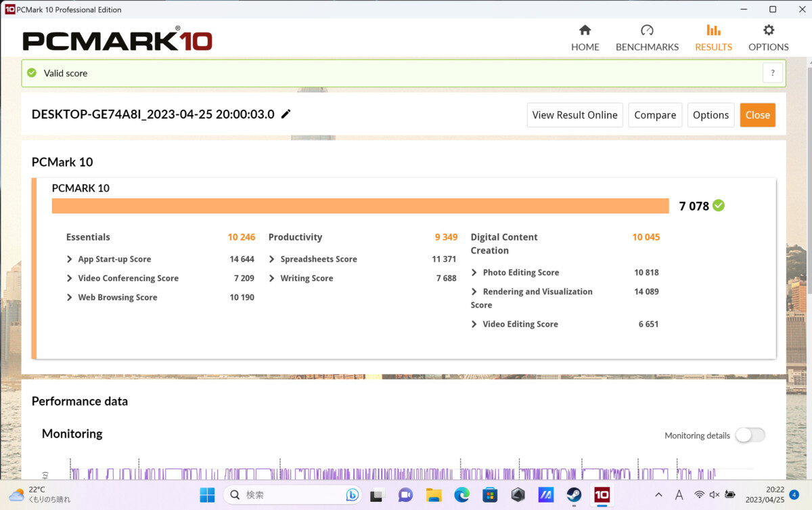This screenshot has width=812, height=510.
Task: Click the results bar chart icon
Action: (x=713, y=30)
